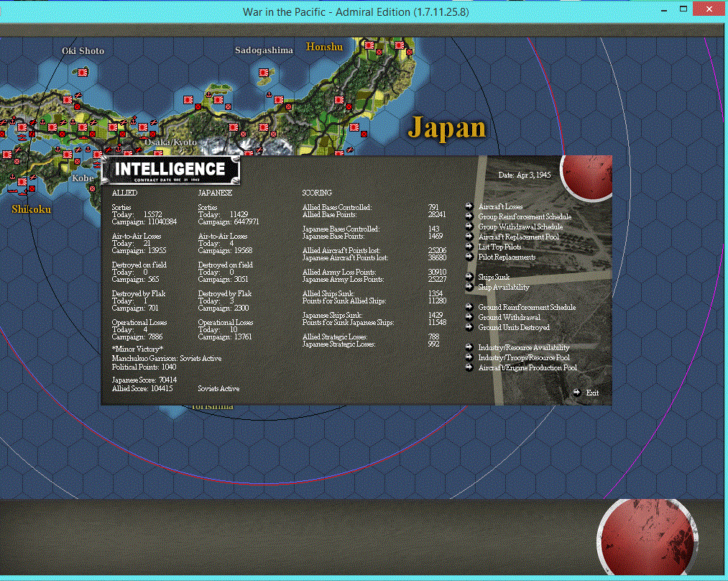Click the INTELLIGENCE title banner

[x=170, y=170]
